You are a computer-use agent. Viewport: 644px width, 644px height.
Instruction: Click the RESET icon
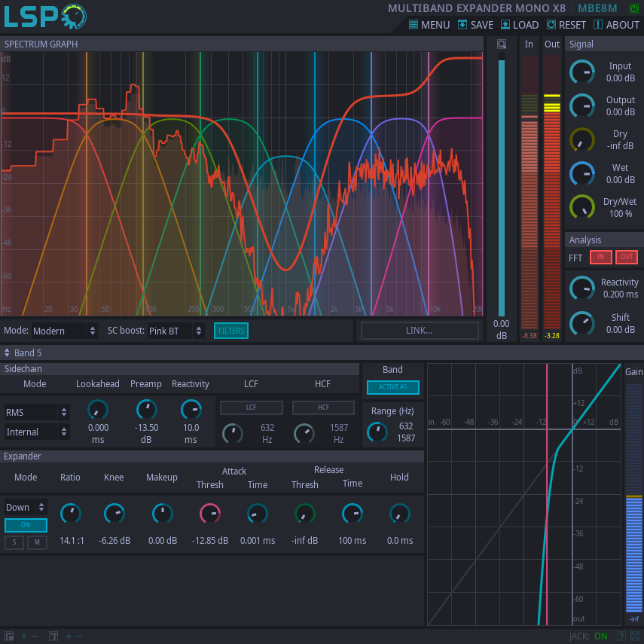pos(551,25)
